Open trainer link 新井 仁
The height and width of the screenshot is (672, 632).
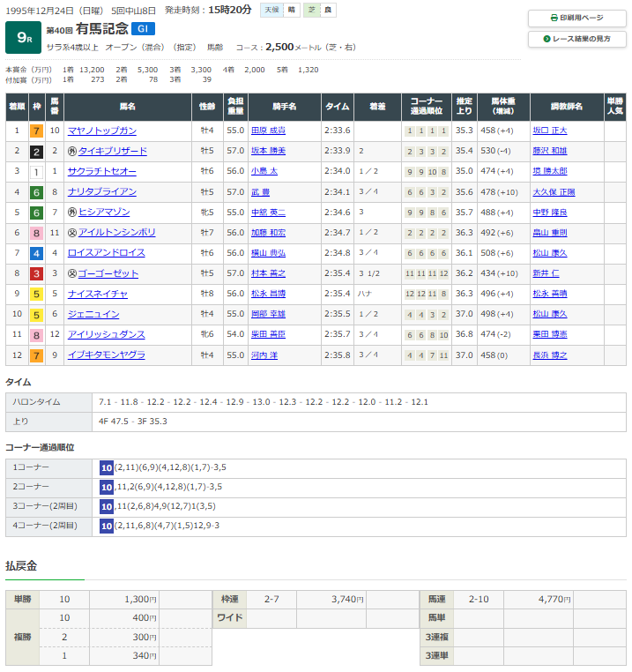pos(546,273)
